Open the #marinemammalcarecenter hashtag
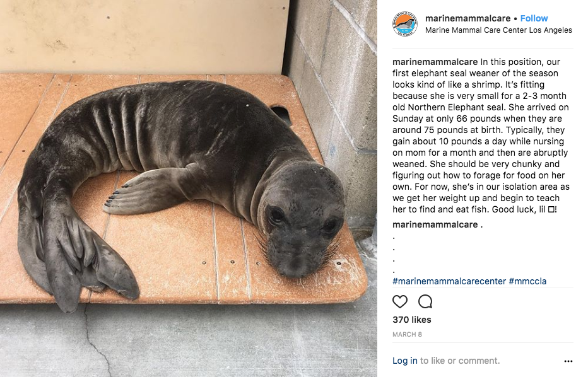Screen dimensions: 588x377 [x=449, y=281]
